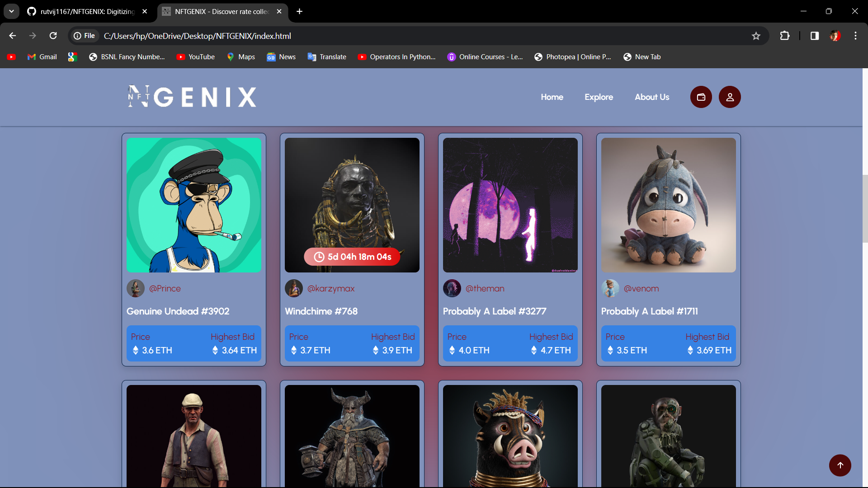The image size is (868, 488).
Task: Go to Explore nav item
Action: pyautogui.click(x=599, y=97)
